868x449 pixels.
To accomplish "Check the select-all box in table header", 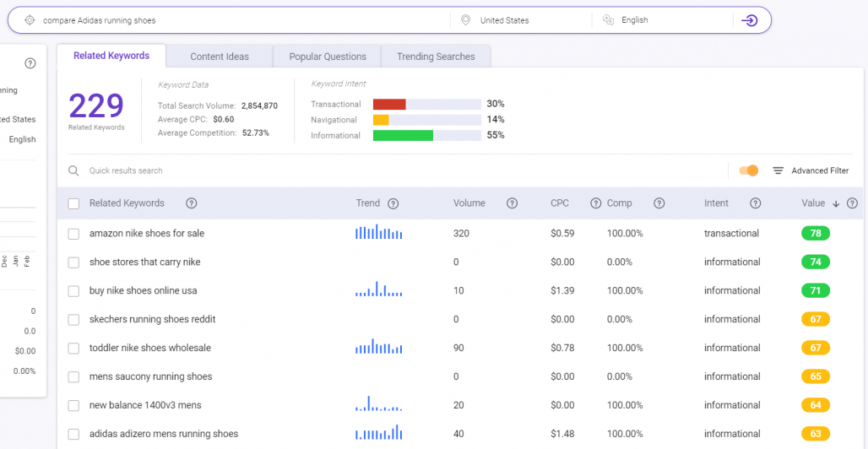I will tap(73, 203).
